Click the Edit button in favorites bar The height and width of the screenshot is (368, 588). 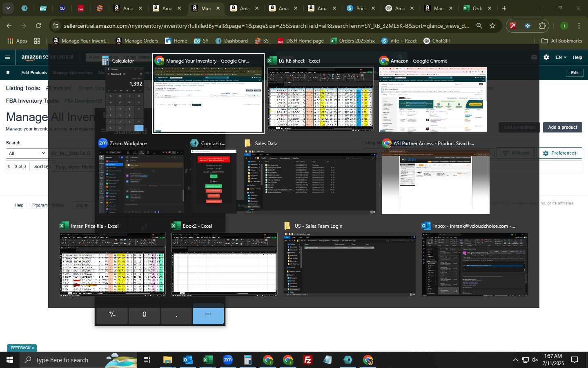[x=575, y=73]
